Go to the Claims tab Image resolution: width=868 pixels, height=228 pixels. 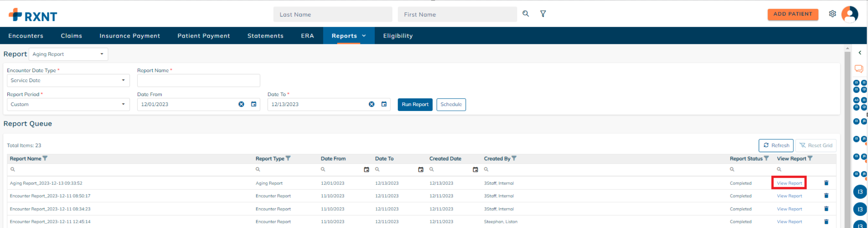pyautogui.click(x=71, y=36)
